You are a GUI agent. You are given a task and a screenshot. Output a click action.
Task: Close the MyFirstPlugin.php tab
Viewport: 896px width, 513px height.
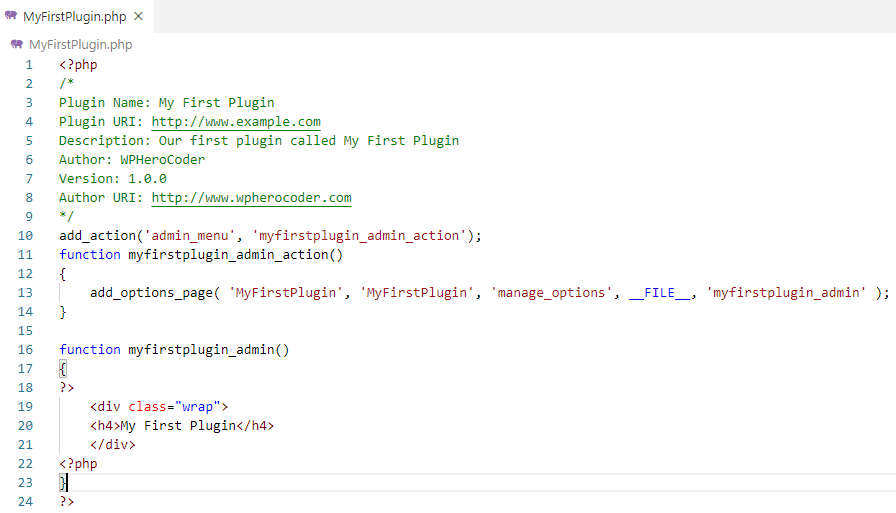tap(138, 16)
